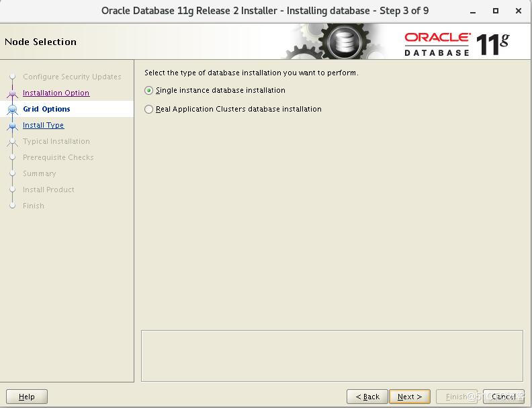Cancel the installation
Viewport: 532px width, 408px height.
(x=504, y=397)
